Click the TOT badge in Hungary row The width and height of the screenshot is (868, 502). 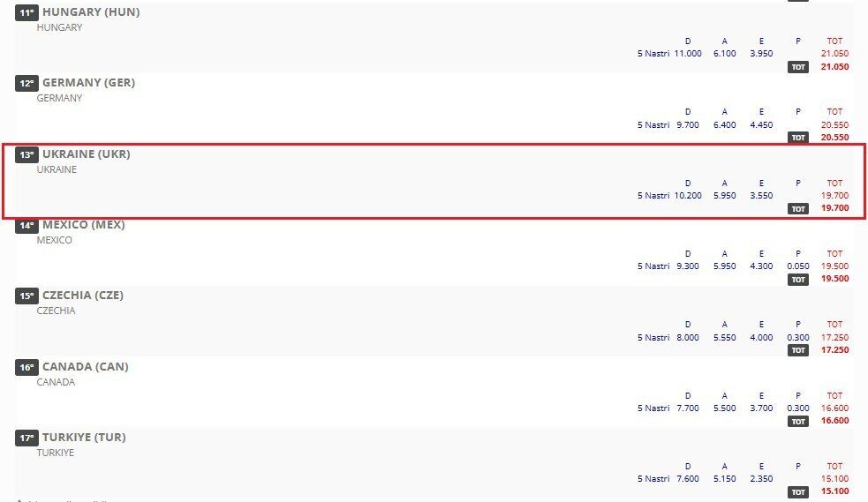click(797, 67)
